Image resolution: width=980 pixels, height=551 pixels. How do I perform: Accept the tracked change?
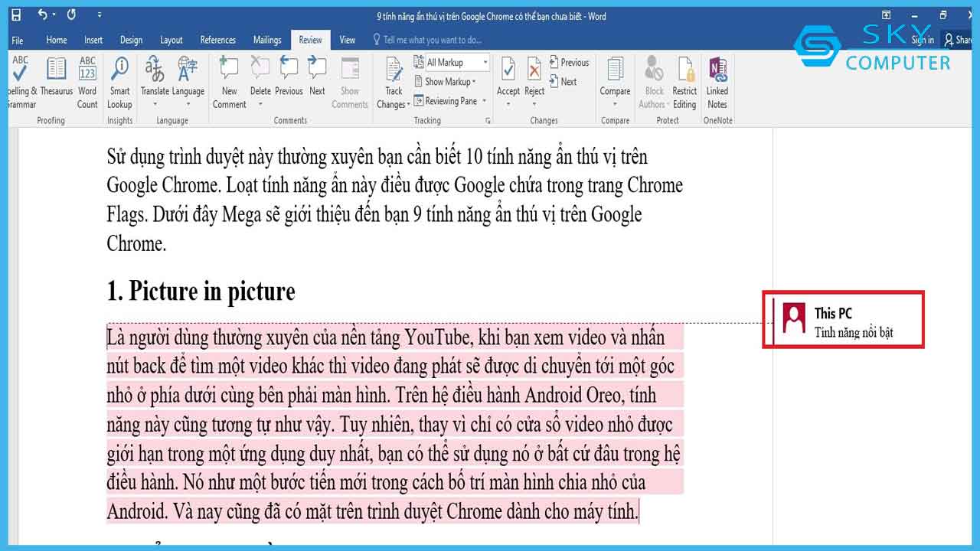tap(508, 70)
